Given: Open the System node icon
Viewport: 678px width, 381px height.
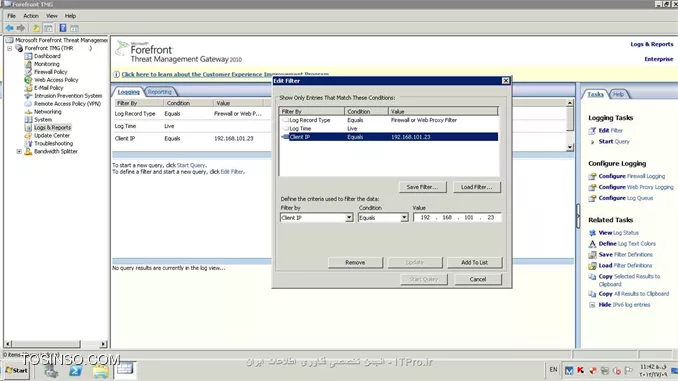Looking at the screenshot, I should pyautogui.click(x=28, y=119).
